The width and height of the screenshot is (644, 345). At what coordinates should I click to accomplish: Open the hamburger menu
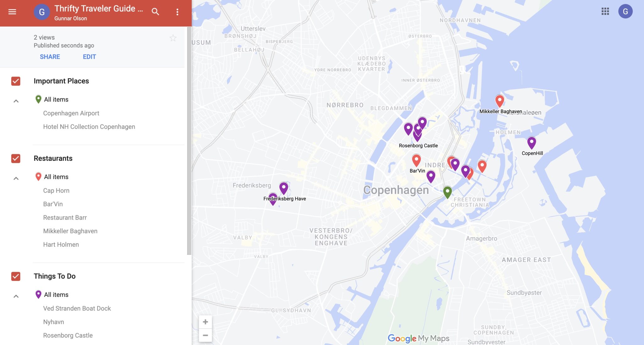(x=12, y=12)
